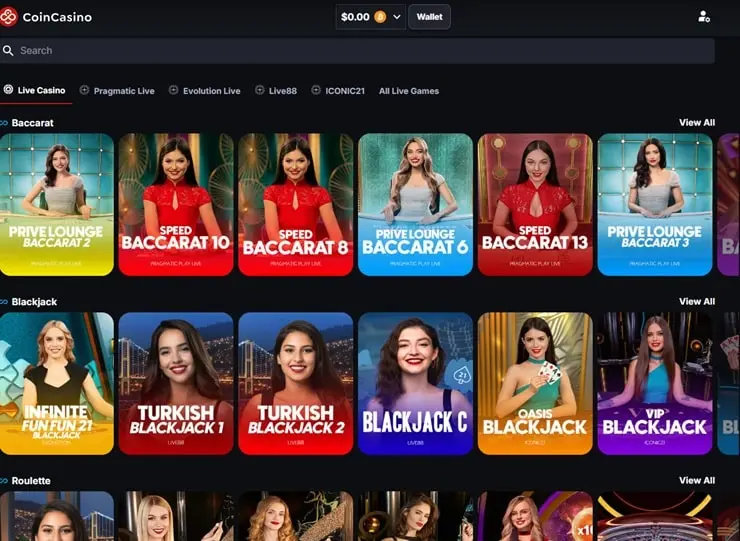Launch VIP Blackjack game card
The height and width of the screenshot is (541, 740).
(x=655, y=383)
